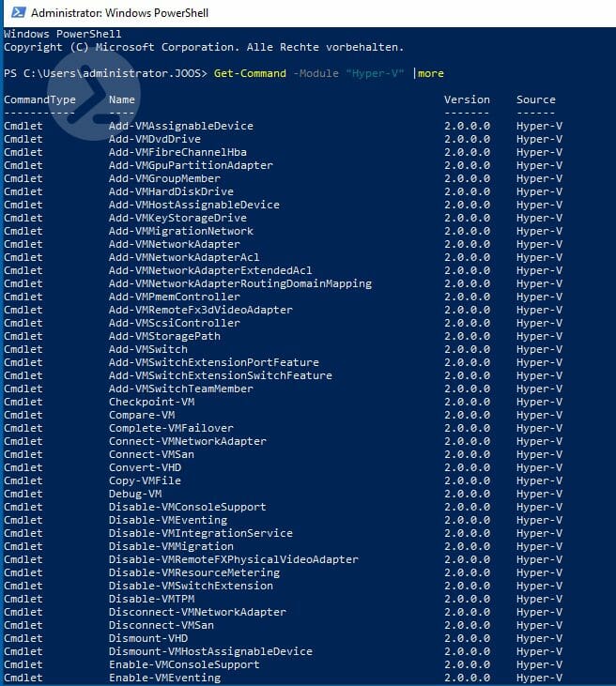Image resolution: width=616 pixels, height=686 pixels.
Task: Click the CommandType column header
Action: click(x=39, y=99)
